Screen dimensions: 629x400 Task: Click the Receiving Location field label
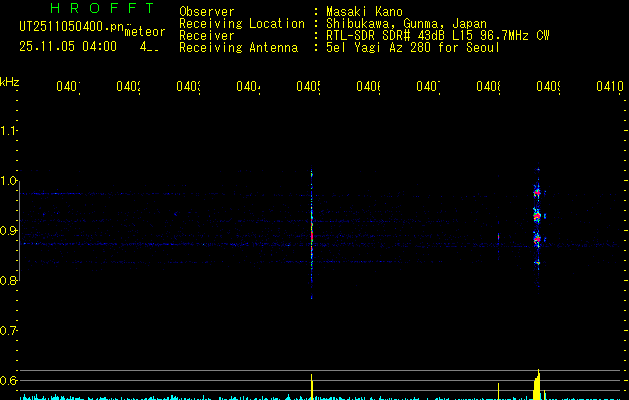click(x=242, y=23)
